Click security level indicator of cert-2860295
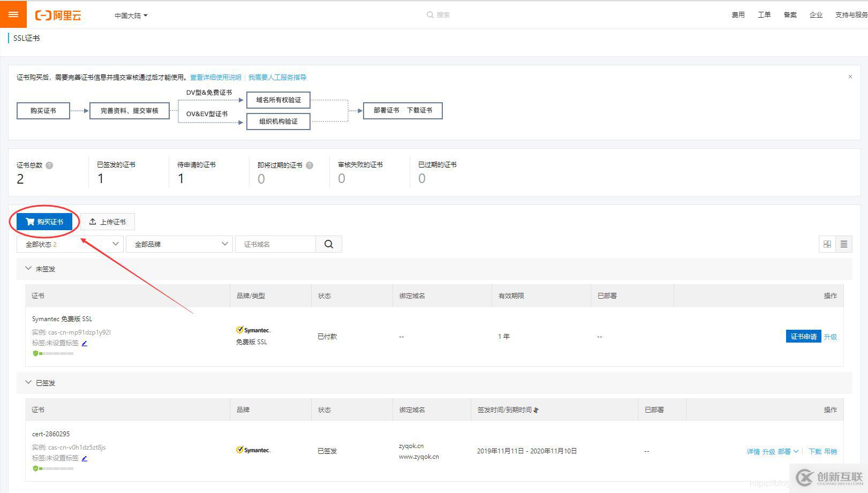 pyautogui.click(x=53, y=468)
